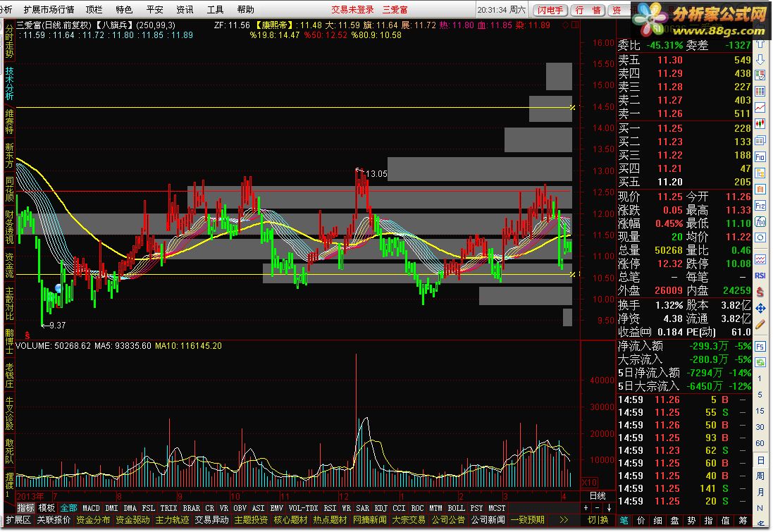Open 同花顺 in left sidebar
The image size is (773, 532).
click(9, 189)
